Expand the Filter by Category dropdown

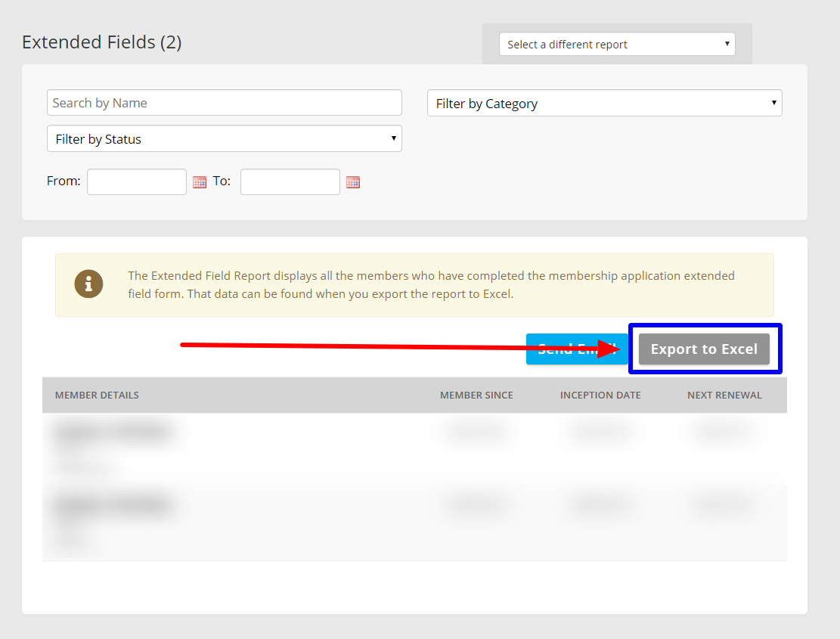tap(604, 104)
